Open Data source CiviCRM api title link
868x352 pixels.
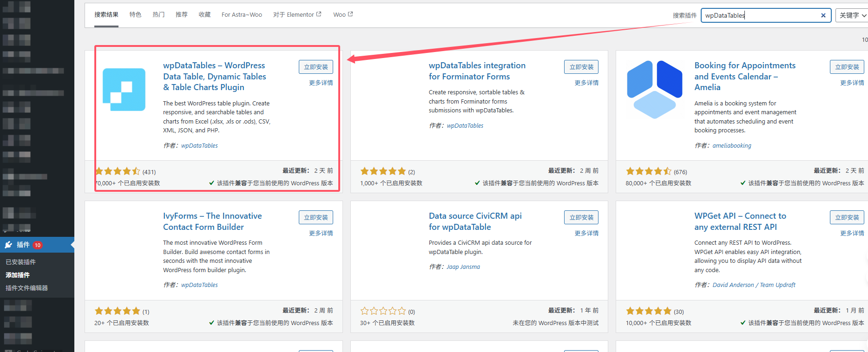(x=475, y=222)
